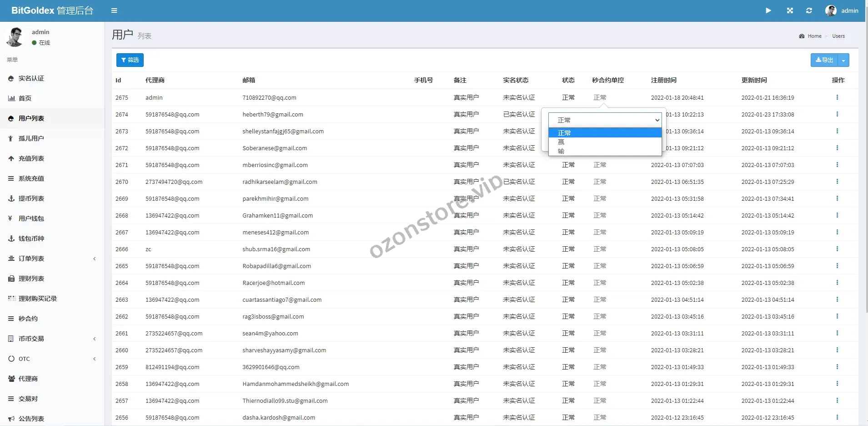Go to 充值列表 in sidebar
Screen dimensions: 868x426
pos(31,158)
